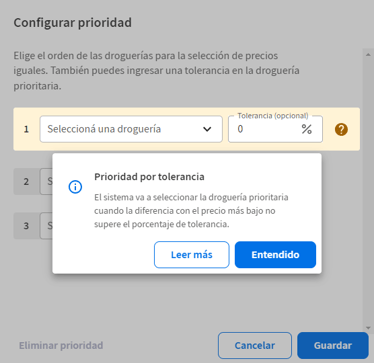Viewport: 374px width, 363px height.
Task: Click the blue info icon in the popover
Action: coord(75,187)
